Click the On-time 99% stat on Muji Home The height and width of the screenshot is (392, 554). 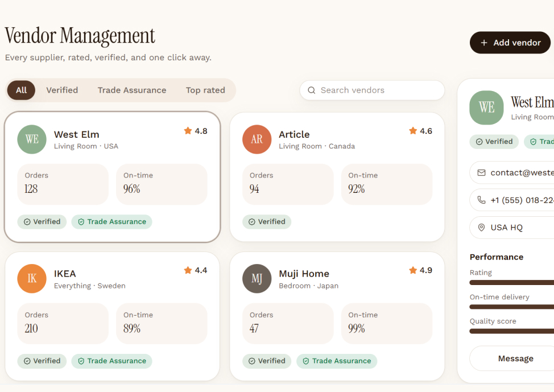387,323
